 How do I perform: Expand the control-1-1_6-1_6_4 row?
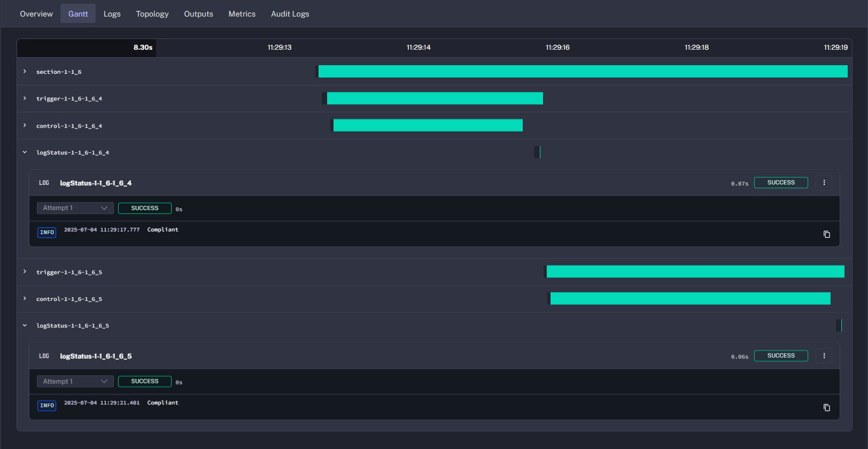pyautogui.click(x=25, y=126)
